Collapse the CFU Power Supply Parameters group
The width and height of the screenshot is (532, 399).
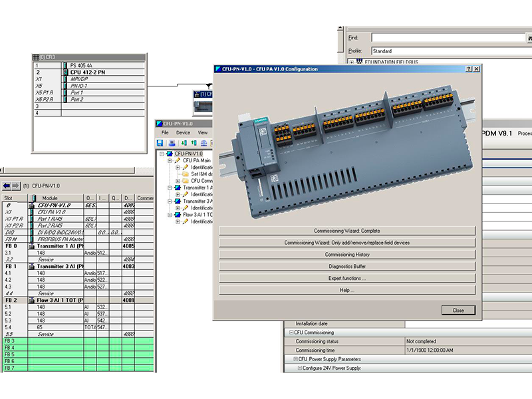[x=295, y=359]
